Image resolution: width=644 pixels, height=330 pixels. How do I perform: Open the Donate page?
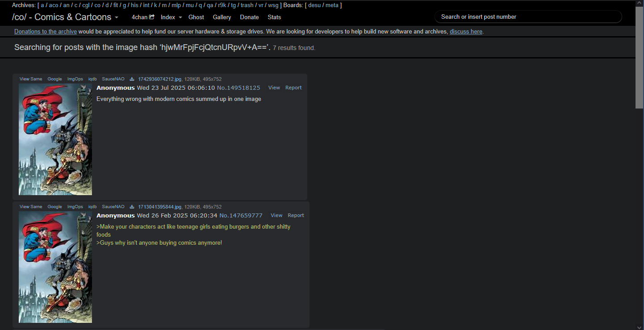(x=249, y=17)
